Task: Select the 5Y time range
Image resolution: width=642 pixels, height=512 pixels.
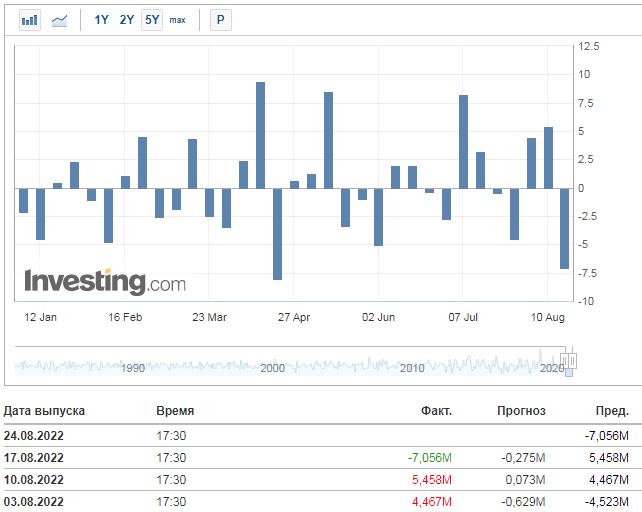Action: (152, 20)
